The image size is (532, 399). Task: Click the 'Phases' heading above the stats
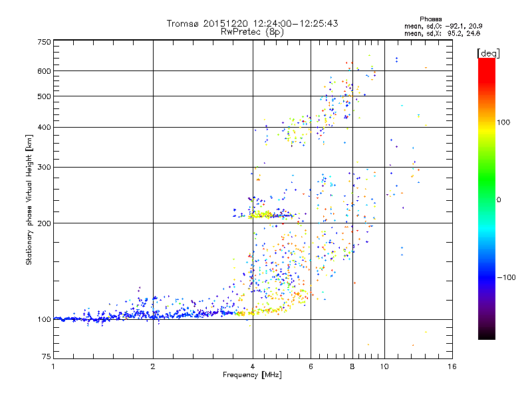[x=430, y=19]
